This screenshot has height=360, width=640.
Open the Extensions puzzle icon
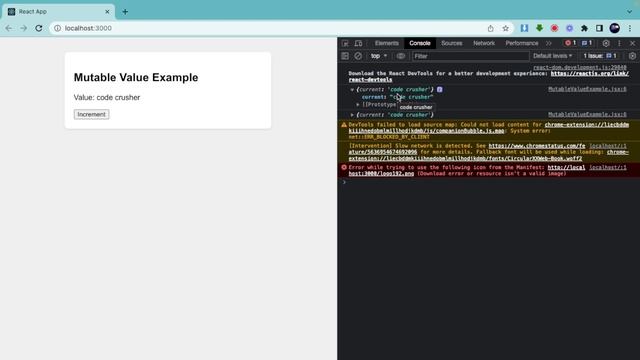coord(584,28)
